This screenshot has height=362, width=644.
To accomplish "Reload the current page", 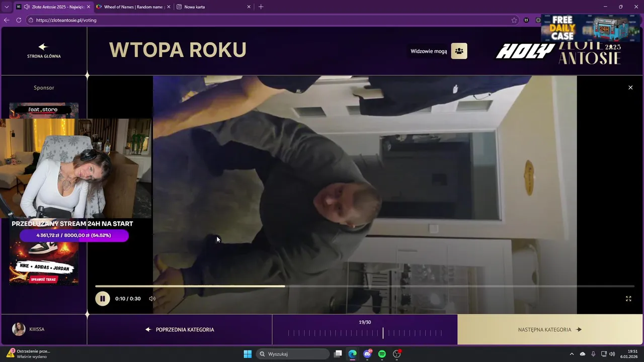I will pyautogui.click(x=19, y=20).
